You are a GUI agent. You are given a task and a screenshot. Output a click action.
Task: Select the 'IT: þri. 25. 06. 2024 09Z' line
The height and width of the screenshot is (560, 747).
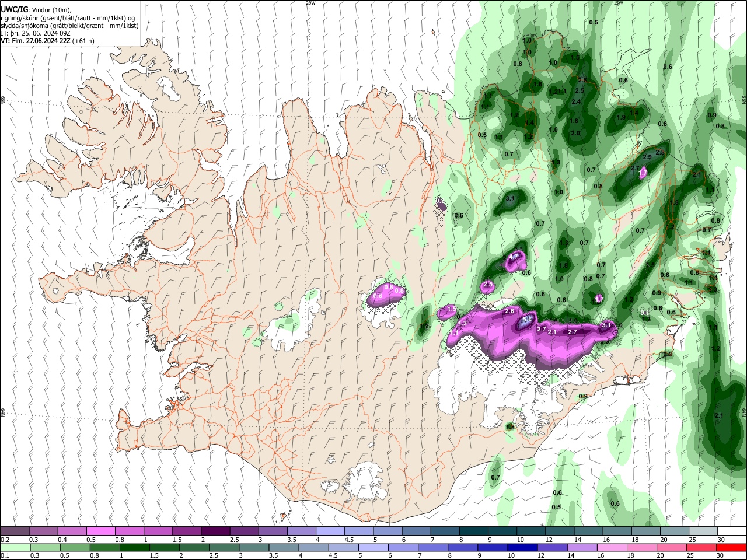tap(36, 33)
